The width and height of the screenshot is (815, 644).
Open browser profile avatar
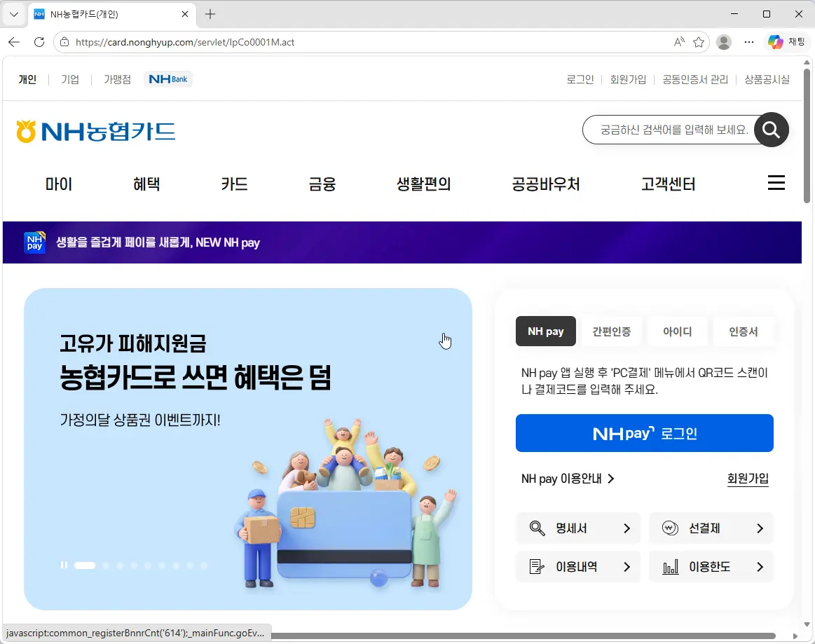coord(723,42)
